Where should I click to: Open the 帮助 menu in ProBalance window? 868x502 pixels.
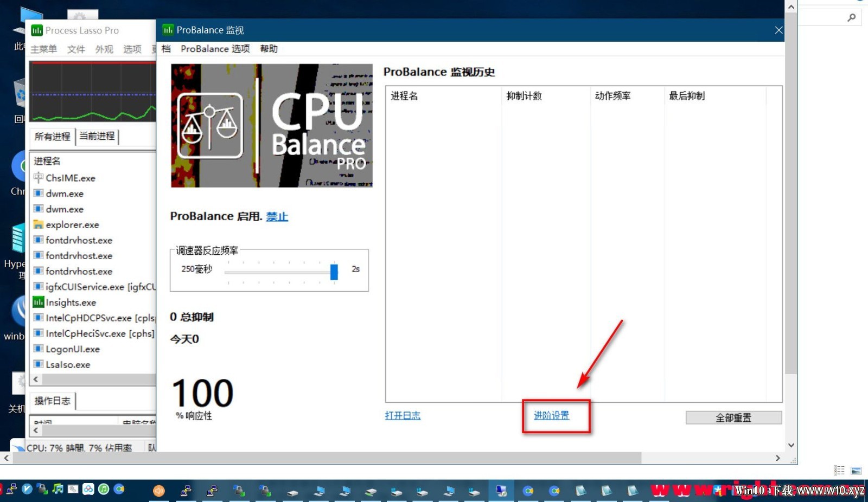pos(269,49)
